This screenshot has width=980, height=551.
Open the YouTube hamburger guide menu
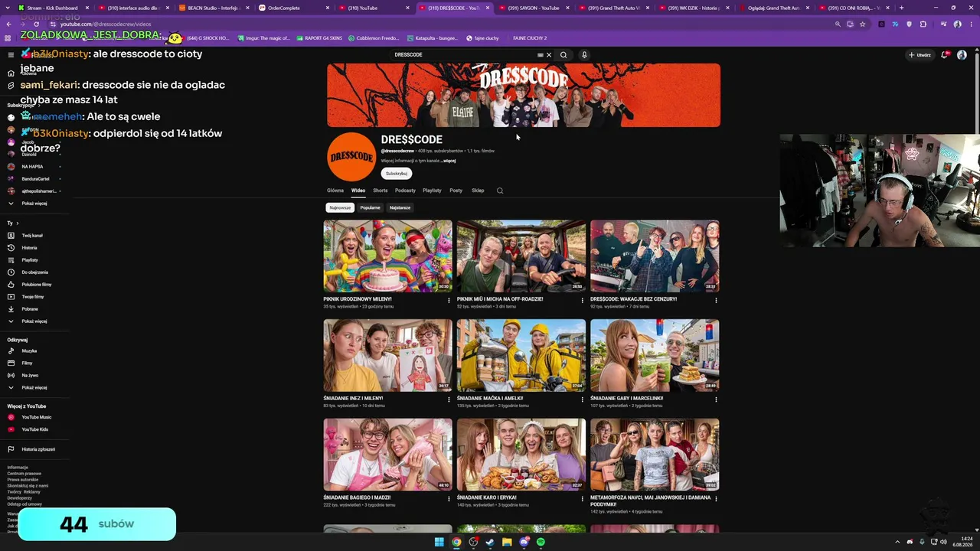pos(11,55)
